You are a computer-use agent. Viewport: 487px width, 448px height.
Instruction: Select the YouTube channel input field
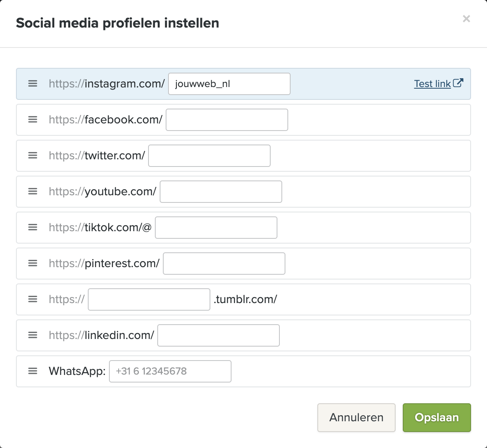click(221, 192)
